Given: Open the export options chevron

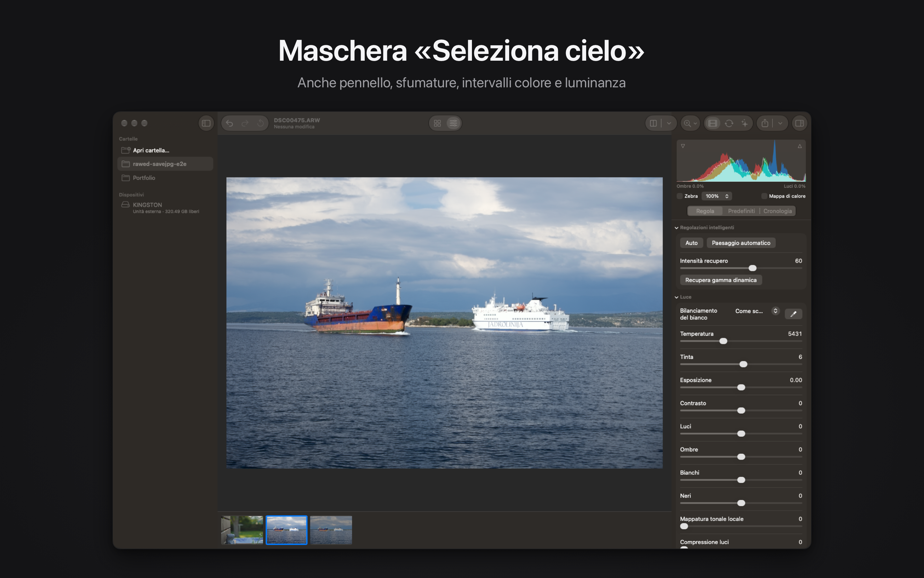Looking at the screenshot, I should [781, 123].
